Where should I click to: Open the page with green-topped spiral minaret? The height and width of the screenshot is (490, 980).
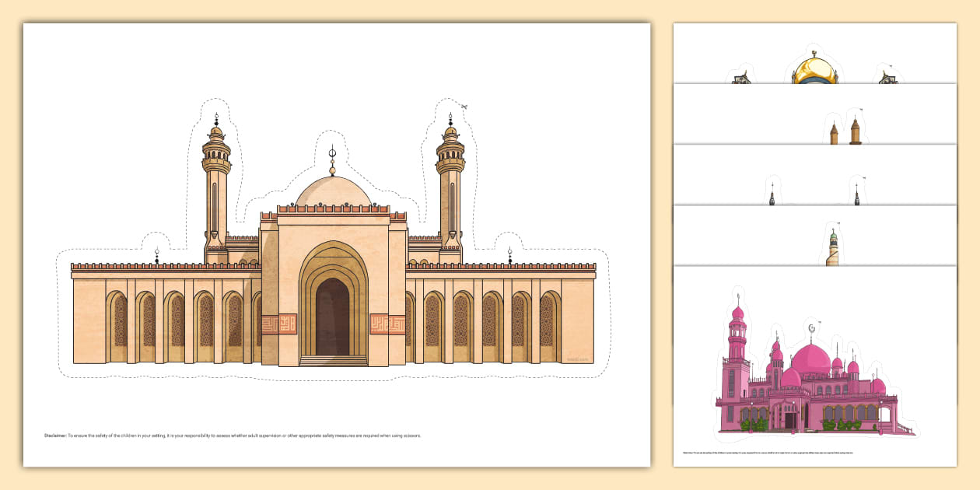pyautogui.click(x=814, y=236)
